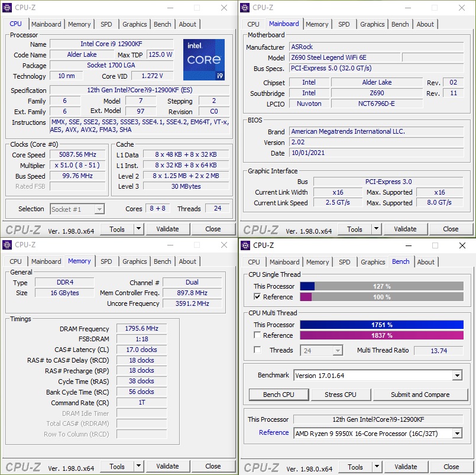Click the Bench CPU button
476x475 pixels.
[279, 395]
